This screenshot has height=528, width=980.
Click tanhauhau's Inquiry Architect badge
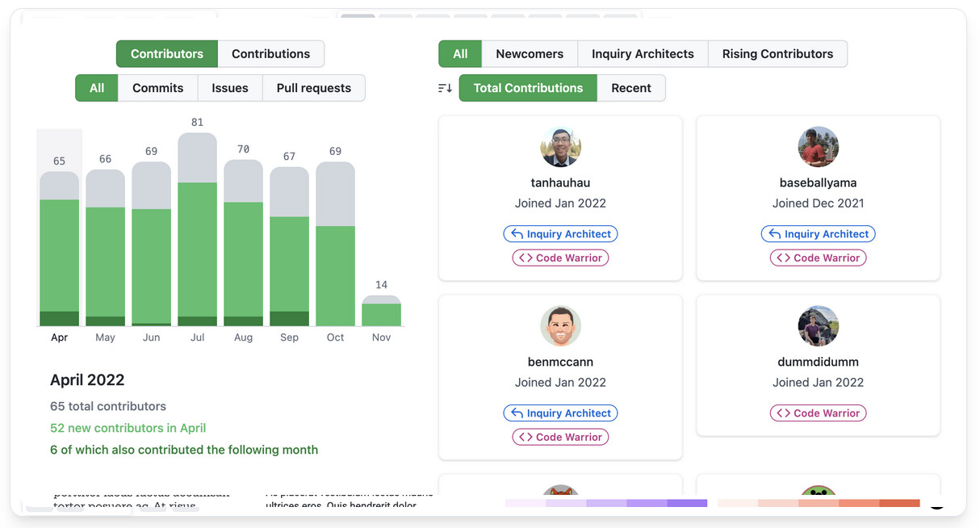click(x=560, y=234)
